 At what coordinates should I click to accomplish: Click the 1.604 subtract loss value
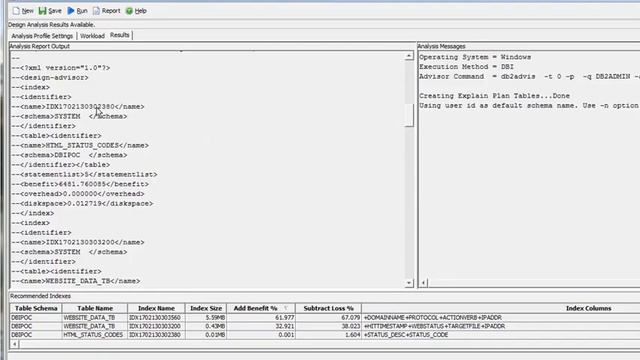pyautogui.click(x=328, y=335)
